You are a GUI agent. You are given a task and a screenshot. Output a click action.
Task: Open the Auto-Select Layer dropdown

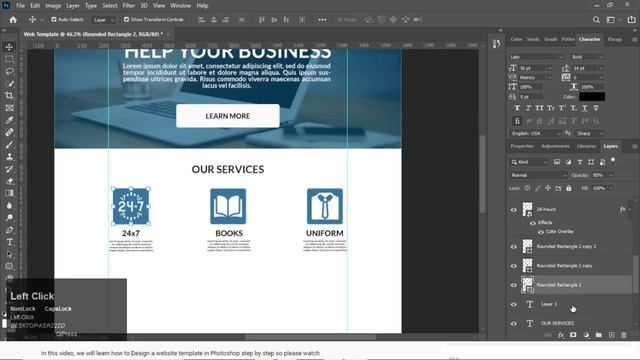pyautogui.click(x=104, y=20)
